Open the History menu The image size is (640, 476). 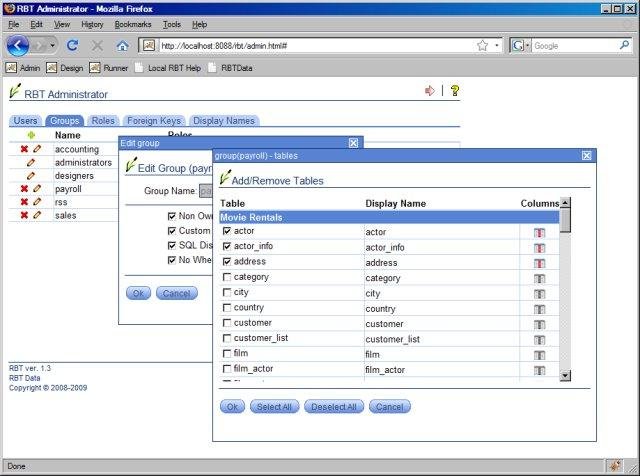(x=92, y=24)
